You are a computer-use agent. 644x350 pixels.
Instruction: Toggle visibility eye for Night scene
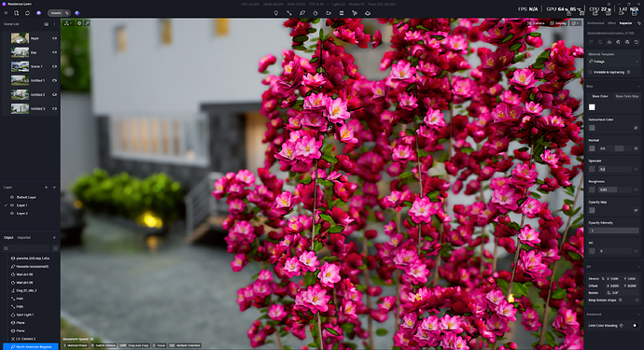point(54,38)
